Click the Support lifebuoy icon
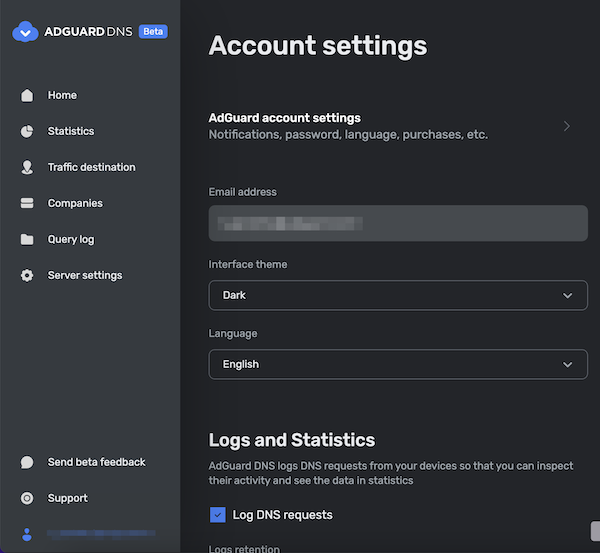 [x=27, y=498]
